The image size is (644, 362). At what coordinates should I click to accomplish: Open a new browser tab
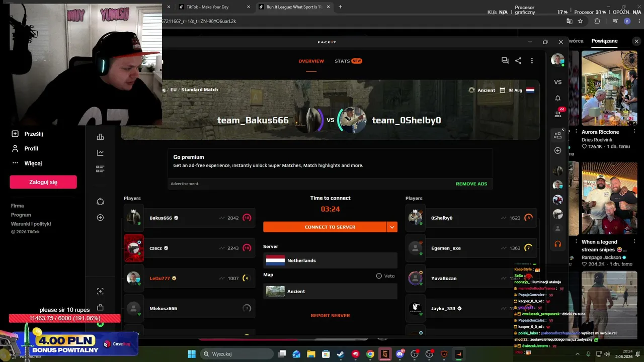click(341, 7)
